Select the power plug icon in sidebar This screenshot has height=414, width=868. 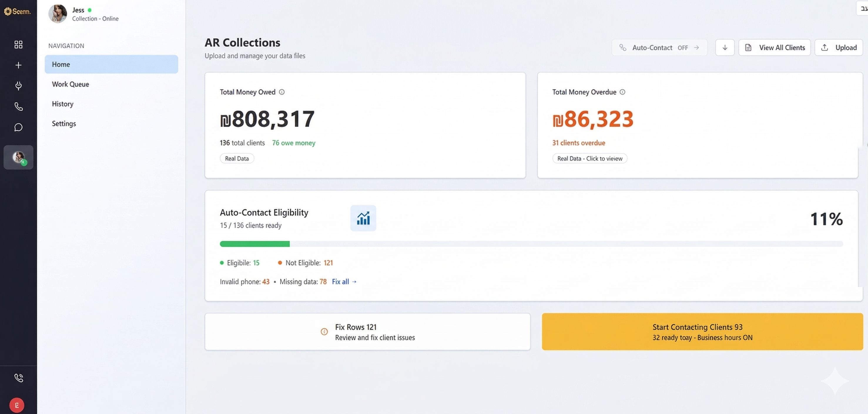pyautogui.click(x=18, y=86)
